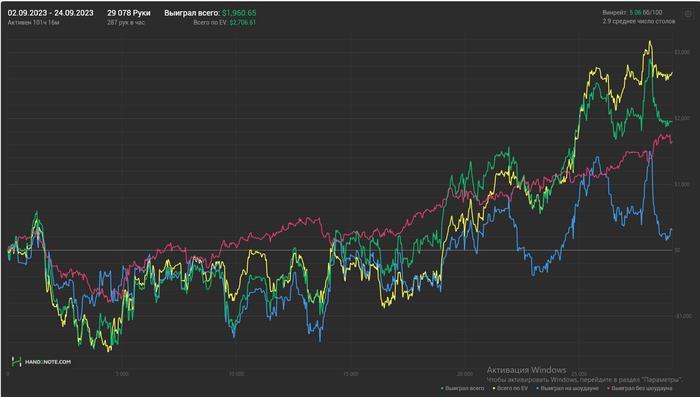Click the "Винрейт" 5.06 bb/100 text
700x397 pixels.
[632, 13]
